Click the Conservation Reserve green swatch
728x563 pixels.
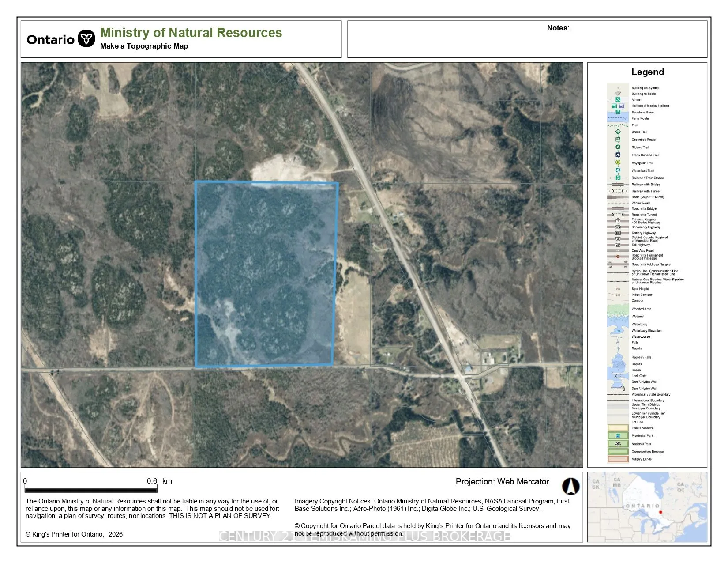click(618, 452)
